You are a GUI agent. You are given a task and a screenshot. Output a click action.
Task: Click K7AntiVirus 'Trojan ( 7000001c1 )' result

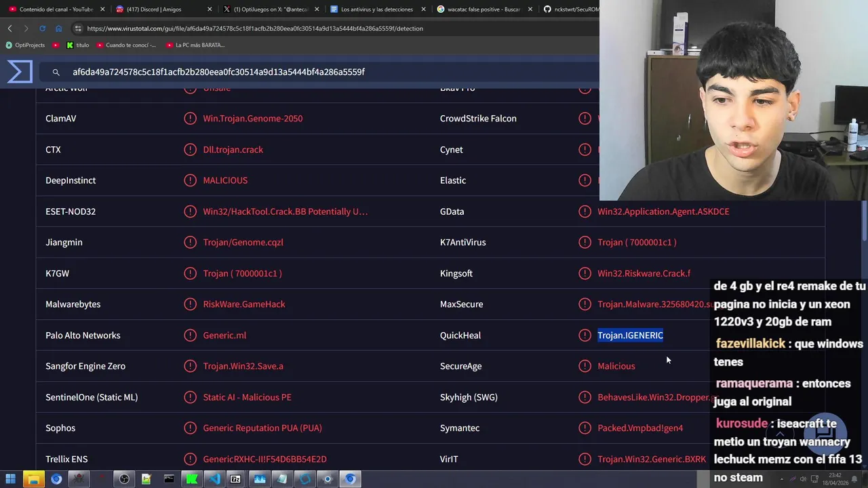pyautogui.click(x=637, y=243)
